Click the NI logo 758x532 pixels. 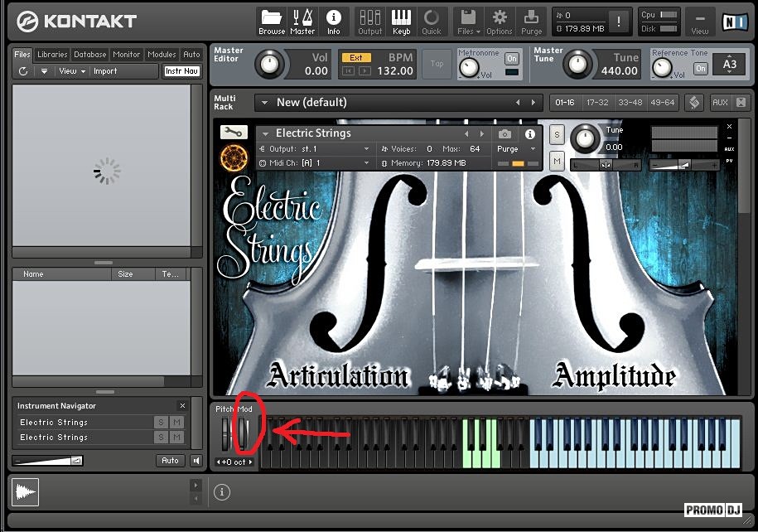coord(734,22)
